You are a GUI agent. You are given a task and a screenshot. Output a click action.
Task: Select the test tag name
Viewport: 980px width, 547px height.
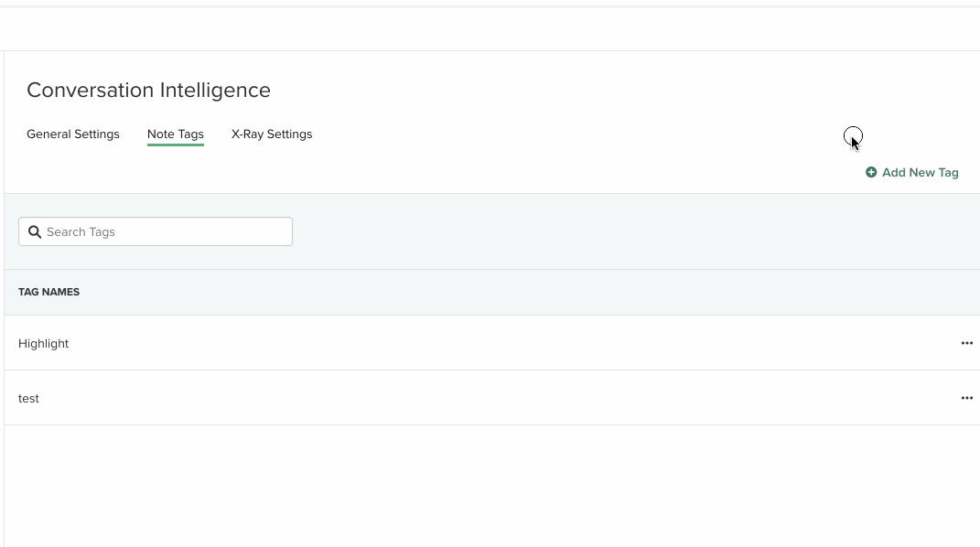tap(28, 398)
